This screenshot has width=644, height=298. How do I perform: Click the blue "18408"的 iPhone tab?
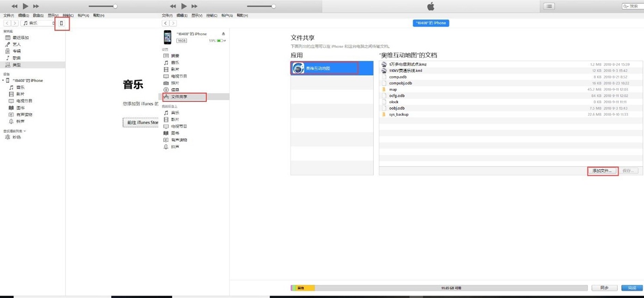coord(431,23)
